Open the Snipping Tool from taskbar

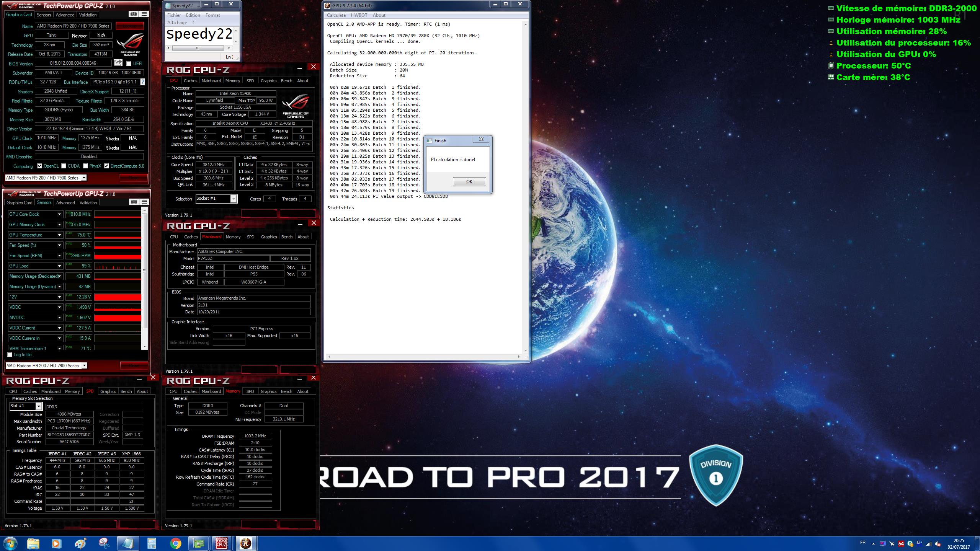[104, 543]
